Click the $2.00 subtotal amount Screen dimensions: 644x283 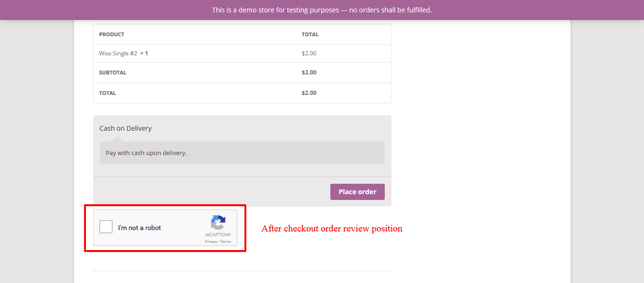coord(309,73)
